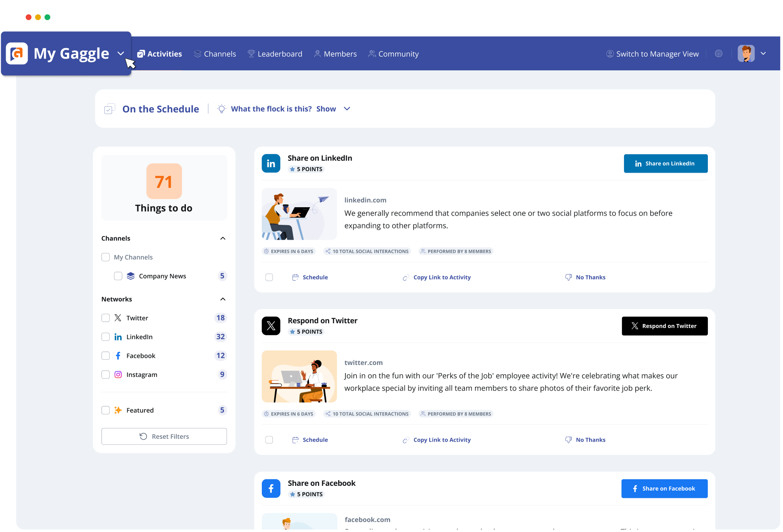
Task: Select the X icon on the Twitter activity card
Action: [271, 326]
